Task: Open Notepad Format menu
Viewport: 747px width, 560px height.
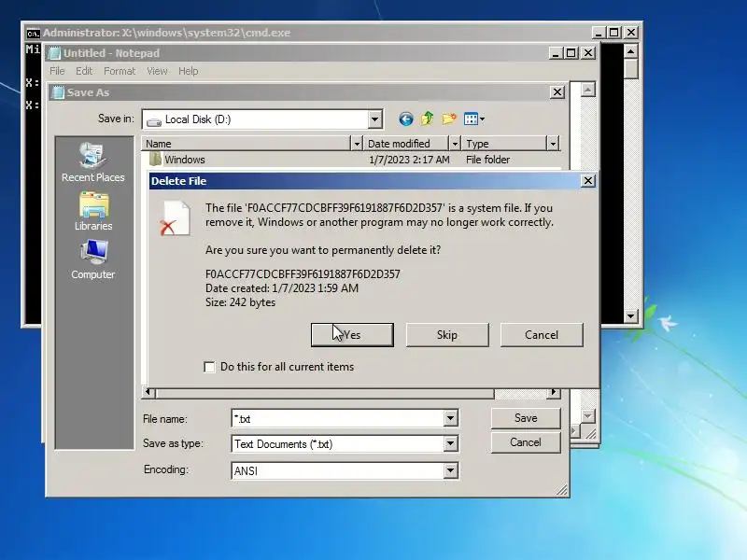Action: pos(120,71)
